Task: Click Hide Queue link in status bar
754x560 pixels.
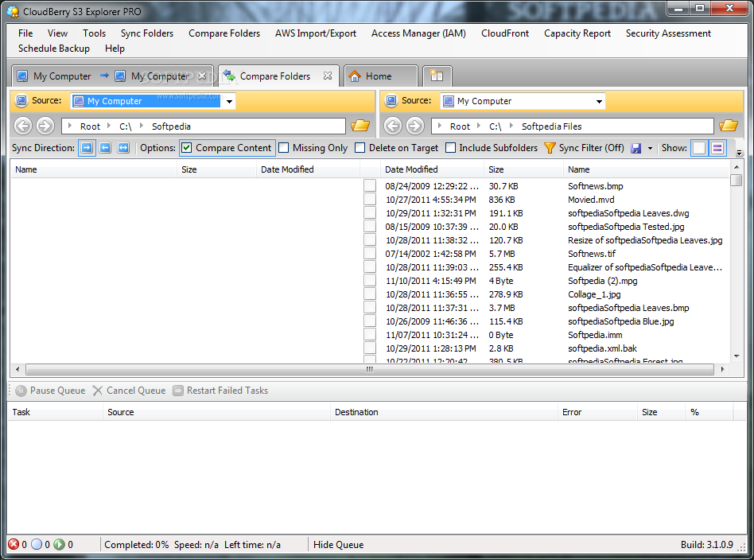Action: point(339,545)
